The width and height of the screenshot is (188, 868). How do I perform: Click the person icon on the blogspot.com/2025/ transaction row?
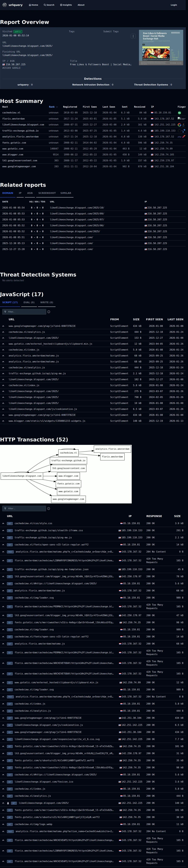8,803
